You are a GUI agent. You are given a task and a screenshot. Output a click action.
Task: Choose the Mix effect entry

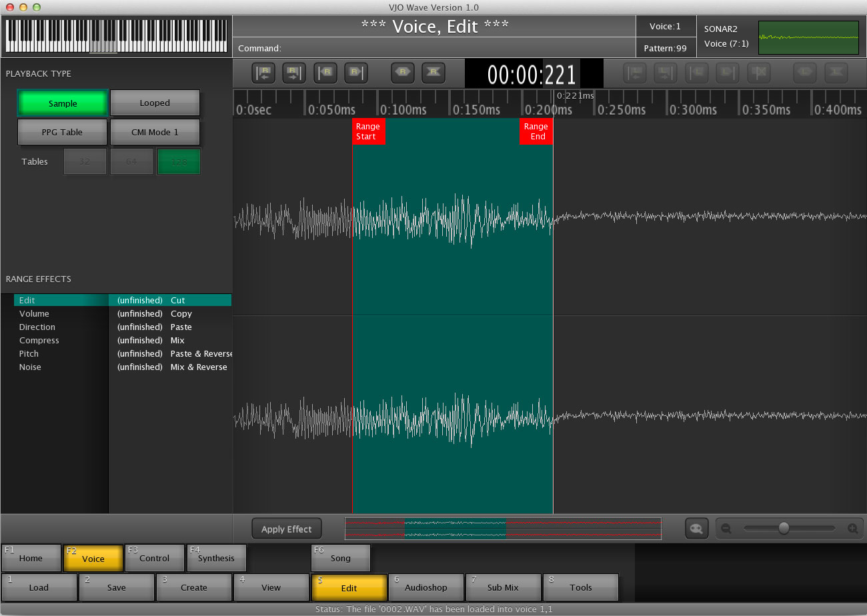(x=170, y=340)
